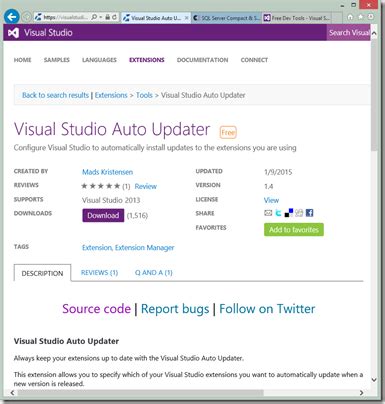Click the browser forward arrow
This screenshot has width=385, height=404.
[27, 17]
